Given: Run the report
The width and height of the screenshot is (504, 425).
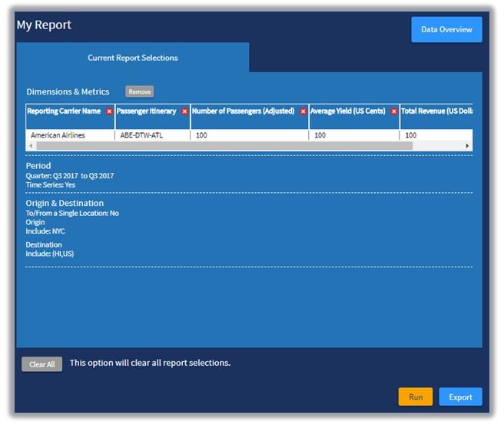Looking at the screenshot, I should click(416, 397).
